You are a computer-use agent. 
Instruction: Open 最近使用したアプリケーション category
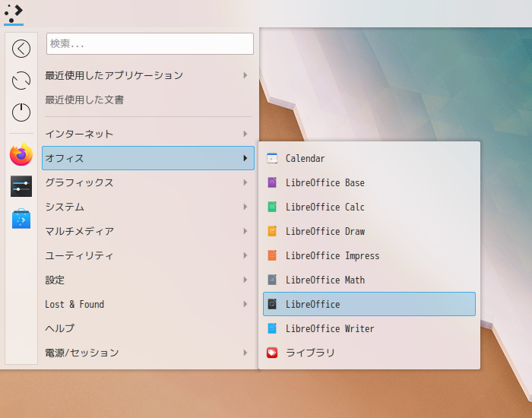point(148,75)
